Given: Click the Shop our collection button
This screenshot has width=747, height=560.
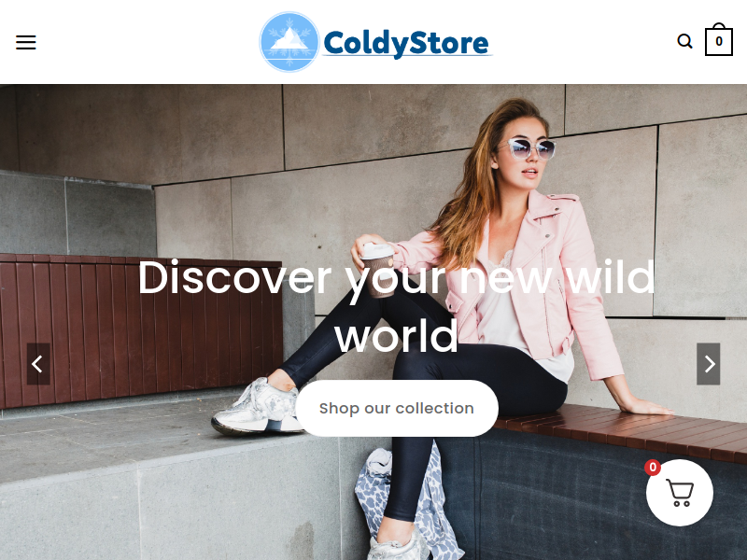Looking at the screenshot, I should [x=397, y=408].
